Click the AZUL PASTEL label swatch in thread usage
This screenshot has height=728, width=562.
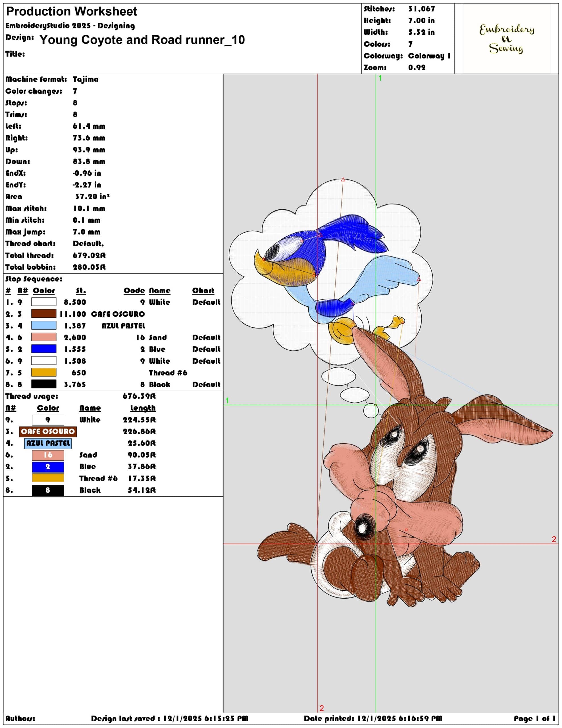point(48,443)
